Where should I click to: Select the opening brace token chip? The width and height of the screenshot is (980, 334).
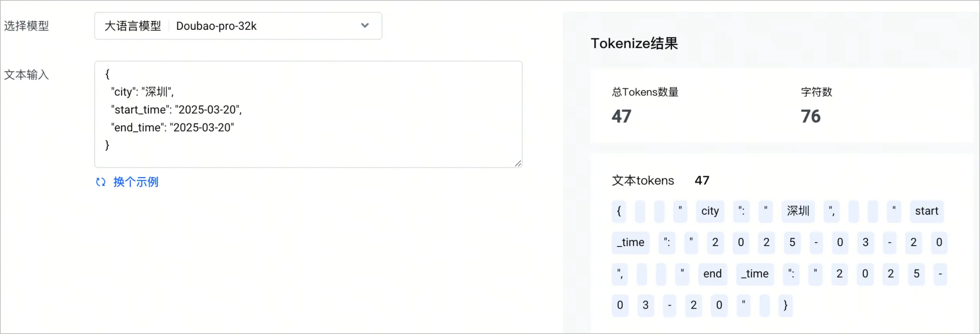click(x=619, y=211)
